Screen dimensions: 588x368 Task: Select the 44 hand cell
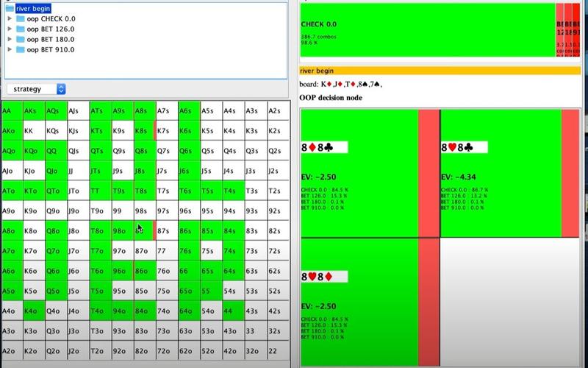coord(233,311)
